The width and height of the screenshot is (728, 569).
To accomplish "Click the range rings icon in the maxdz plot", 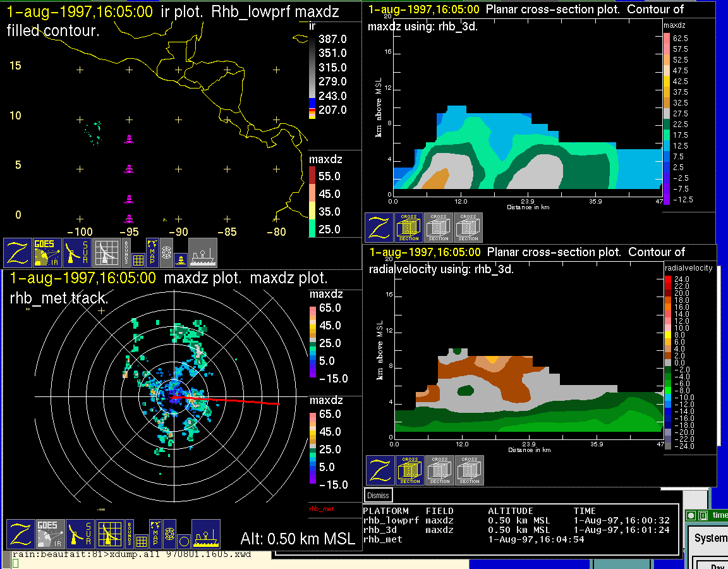I will pos(169,534).
